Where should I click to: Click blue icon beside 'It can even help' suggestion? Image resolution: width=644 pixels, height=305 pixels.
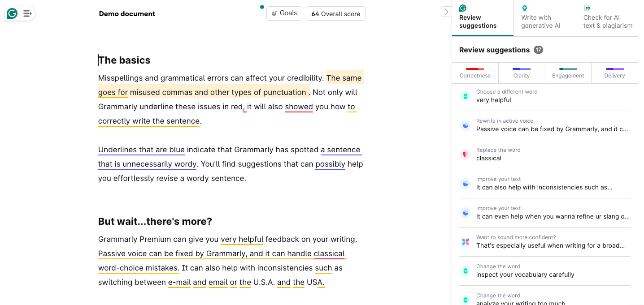466,213
